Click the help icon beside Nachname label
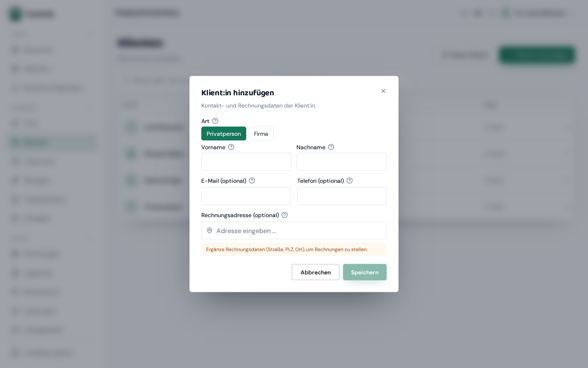Viewport: 588px width, 368px height. click(x=331, y=147)
